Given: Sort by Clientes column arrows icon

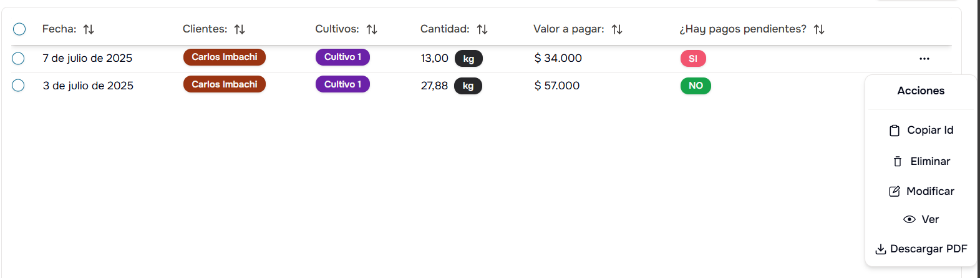Looking at the screenshot, I should point(240,29).
